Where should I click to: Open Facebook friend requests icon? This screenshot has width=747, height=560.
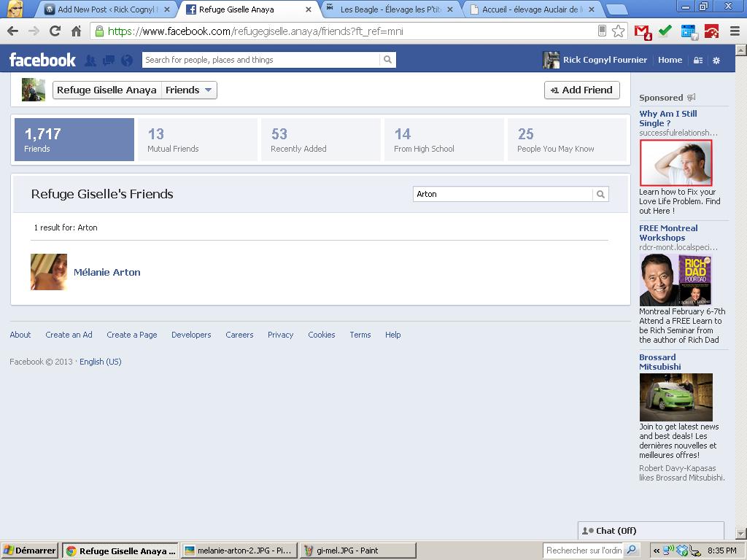coord(90,60)
